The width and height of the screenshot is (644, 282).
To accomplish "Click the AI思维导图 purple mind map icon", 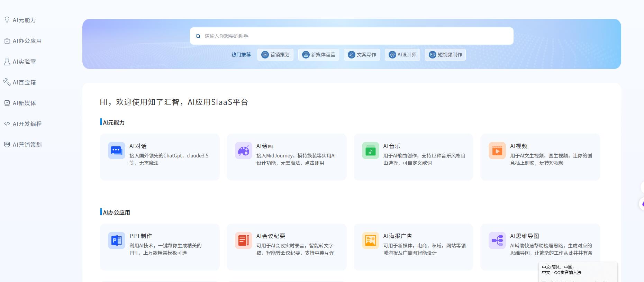I will (497, 240).
